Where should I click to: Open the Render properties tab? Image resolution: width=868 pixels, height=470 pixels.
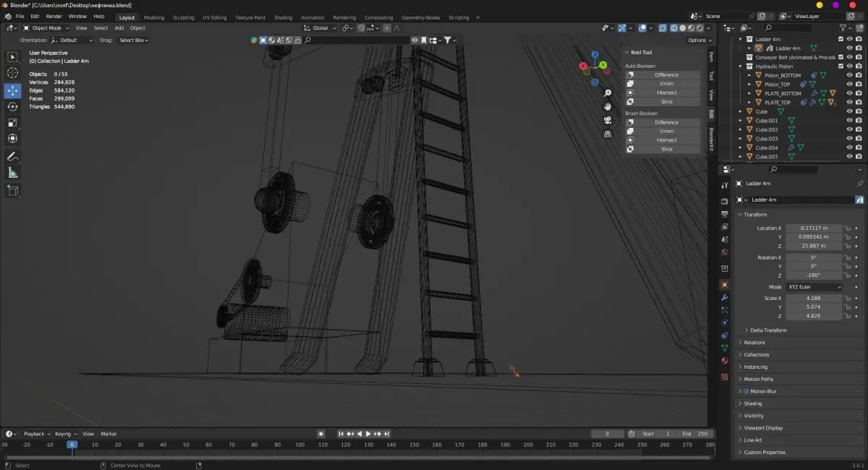pyautogui.click(x=725, y=201)
